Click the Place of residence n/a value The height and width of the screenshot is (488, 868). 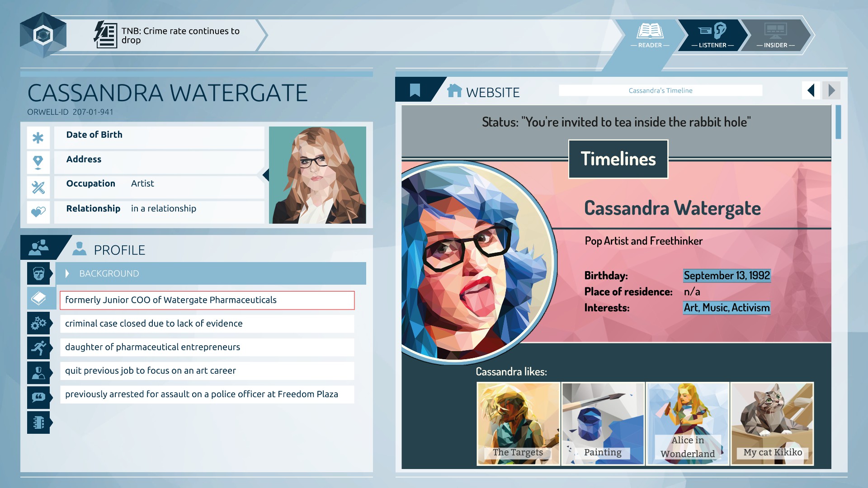692,292
